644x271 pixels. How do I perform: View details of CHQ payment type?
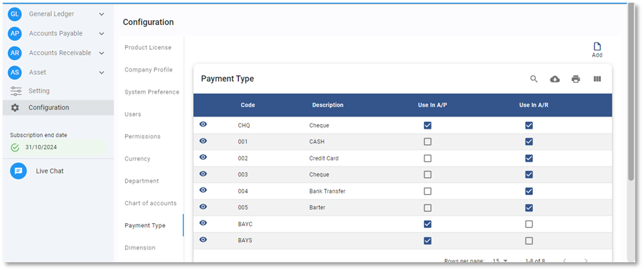tap(203, 125)
